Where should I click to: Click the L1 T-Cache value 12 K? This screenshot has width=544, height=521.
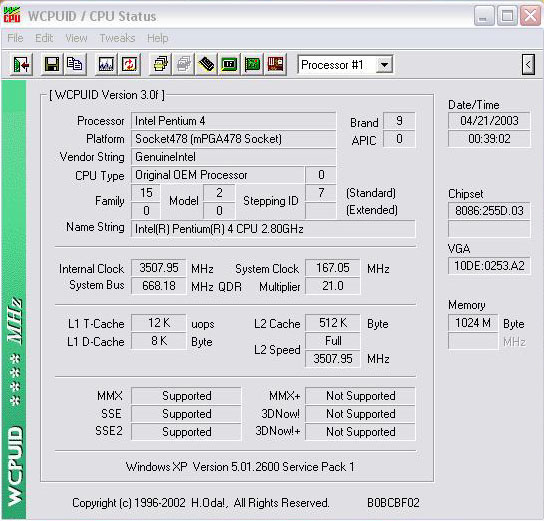pos(159,323)
